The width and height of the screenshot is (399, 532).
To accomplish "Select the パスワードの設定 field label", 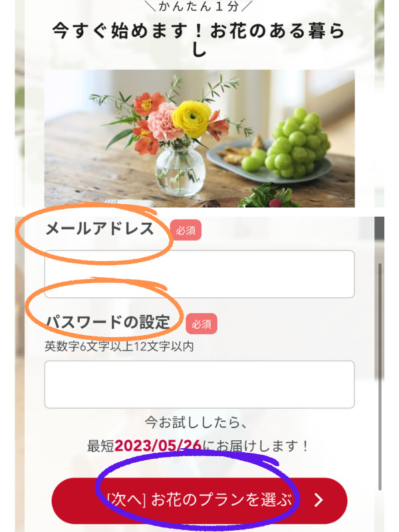I will 108,322.
